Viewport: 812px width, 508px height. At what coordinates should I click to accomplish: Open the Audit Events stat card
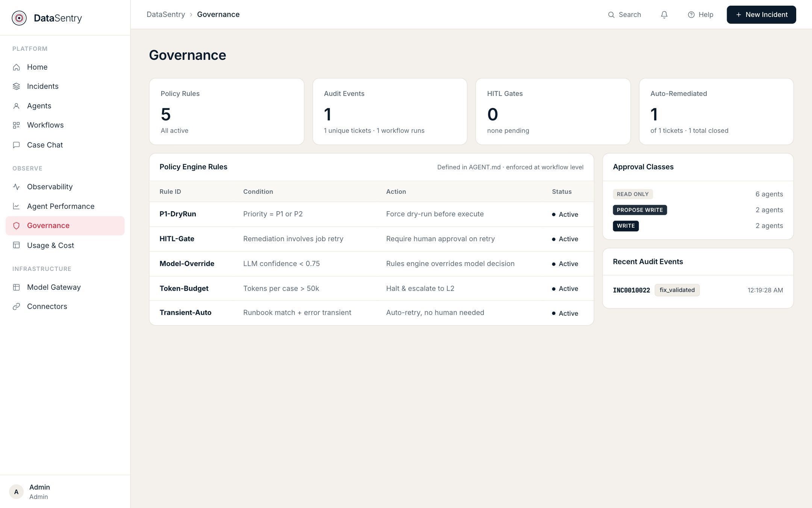click(390, 111)
